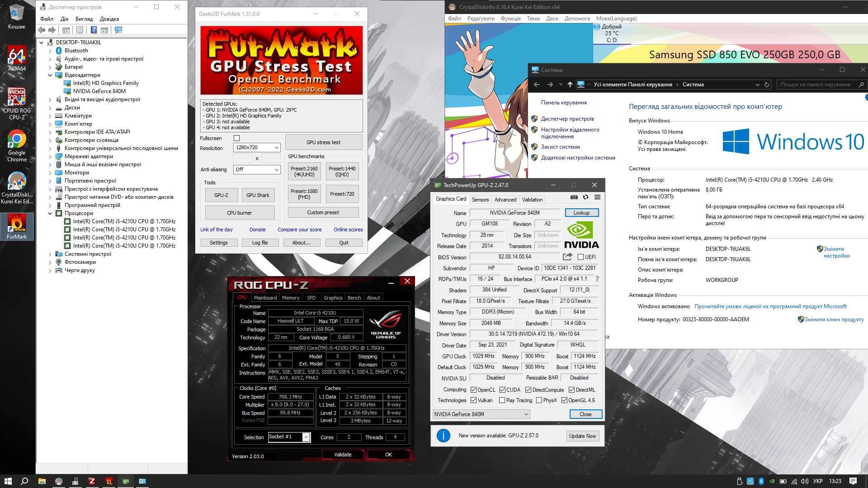This screenshot has height=488, width=868.
Task: Click the control panel search field in Система window
Action: point(821,84)
